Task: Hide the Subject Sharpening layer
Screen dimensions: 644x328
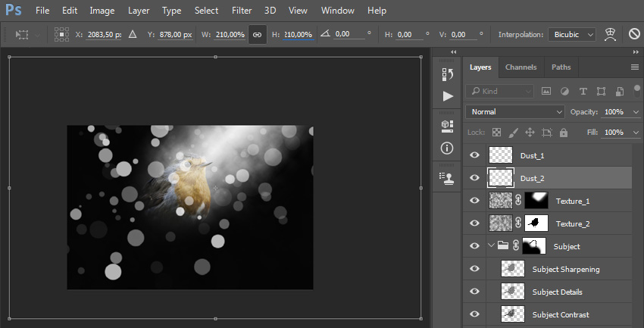Action: pos(474,268)
